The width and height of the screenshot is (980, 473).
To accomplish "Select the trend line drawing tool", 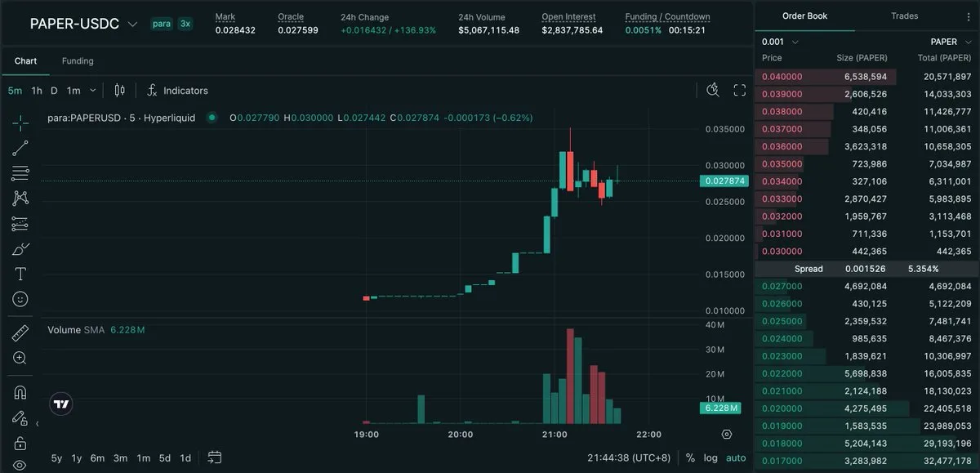I will click(x=20, y=148).
